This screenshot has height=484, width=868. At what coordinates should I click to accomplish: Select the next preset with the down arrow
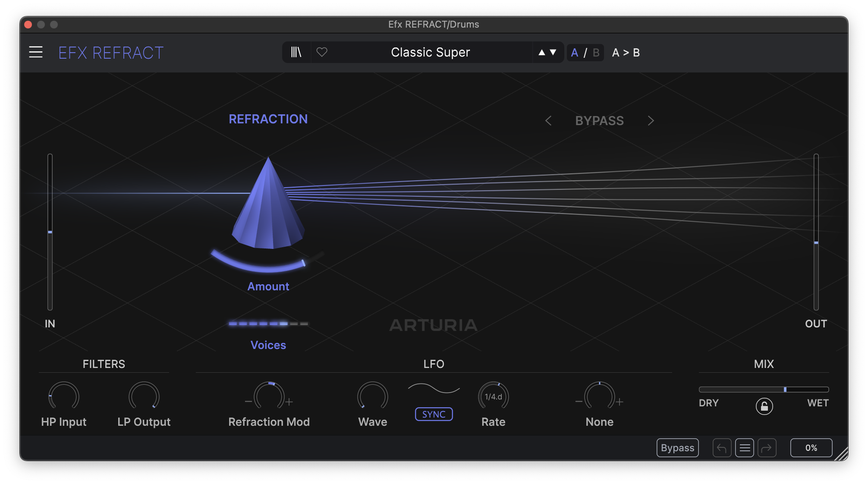pyautogui.click(x=553, y=52)
